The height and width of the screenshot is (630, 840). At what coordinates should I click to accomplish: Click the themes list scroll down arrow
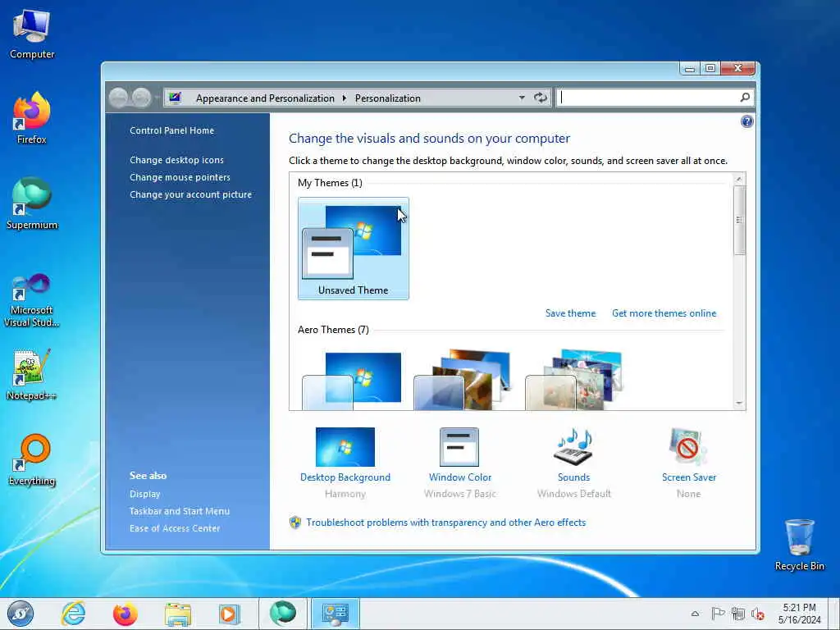point(739,403)
